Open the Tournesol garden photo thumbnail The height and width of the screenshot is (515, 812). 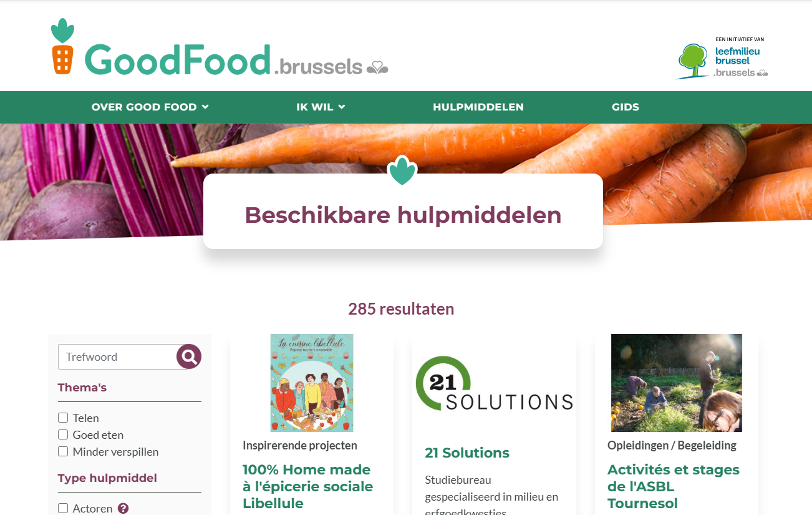(677, 383)
